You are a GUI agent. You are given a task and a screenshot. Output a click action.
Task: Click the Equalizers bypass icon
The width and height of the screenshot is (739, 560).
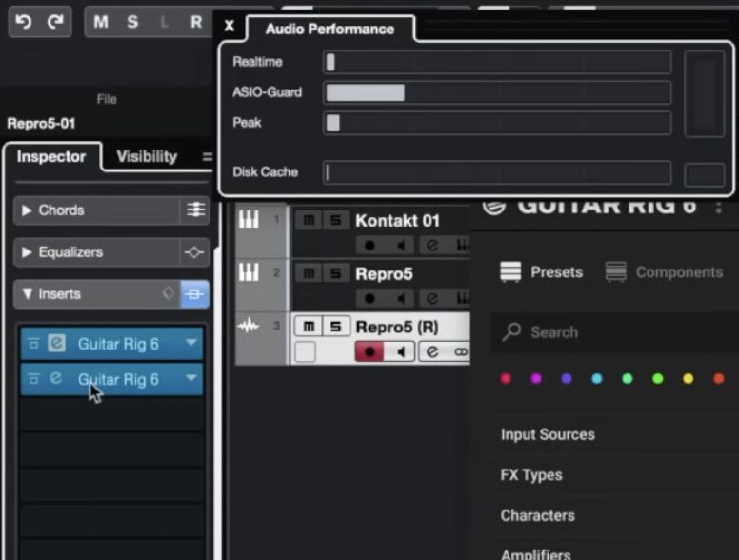click(x=194, y=252)
